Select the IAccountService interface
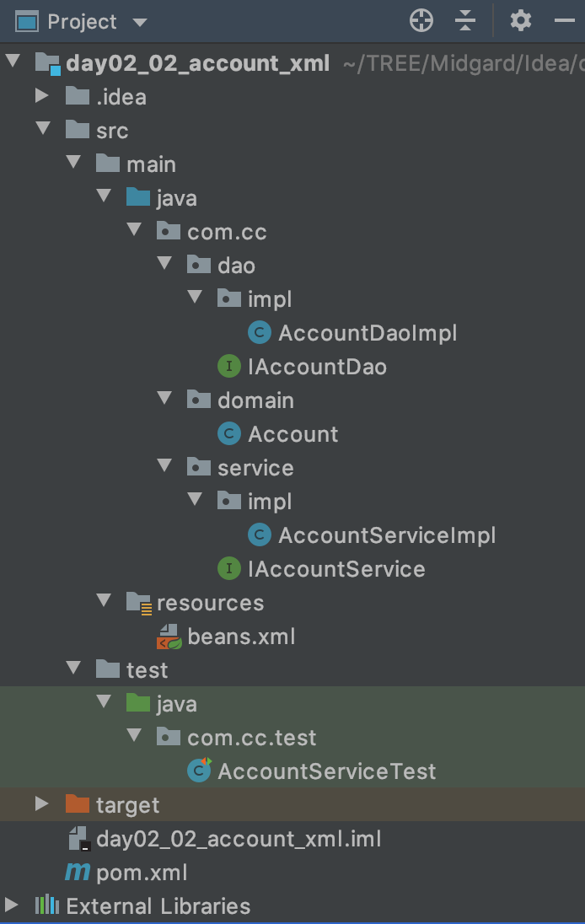The width and height of the screenshot is (585, 924). tap(335, 569)
